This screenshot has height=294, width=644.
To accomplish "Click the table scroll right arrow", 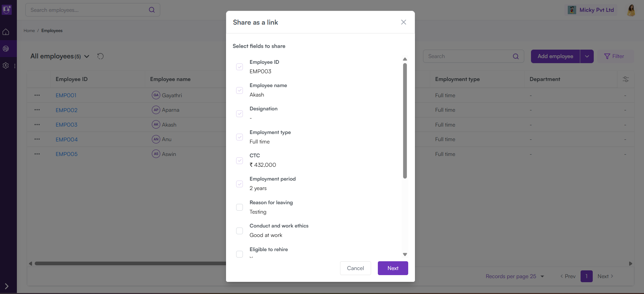I will 631,264.
